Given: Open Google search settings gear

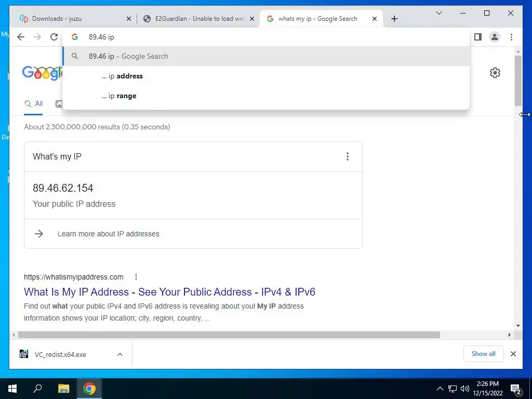Looking at the screenshot, I should (x=495, y=73).
